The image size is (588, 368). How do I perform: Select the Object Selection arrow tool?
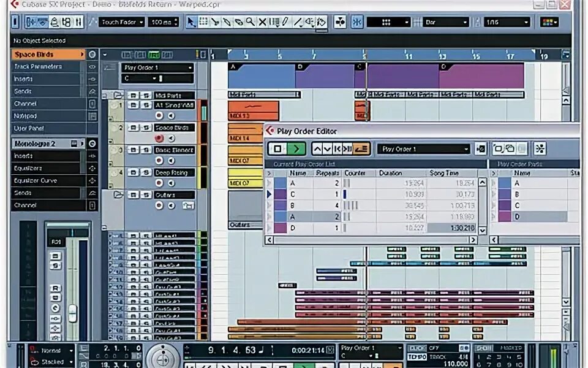click(x=191, y=22)
